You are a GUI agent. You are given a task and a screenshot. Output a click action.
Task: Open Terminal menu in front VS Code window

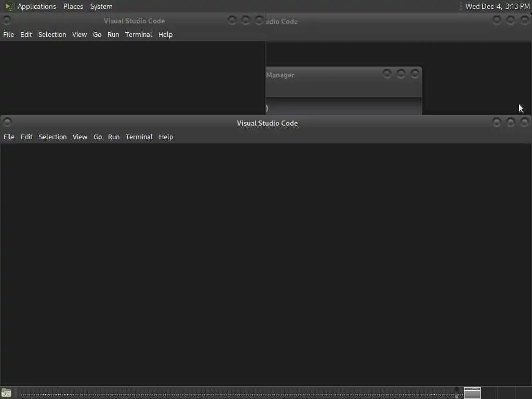click(x=139, y=137)
